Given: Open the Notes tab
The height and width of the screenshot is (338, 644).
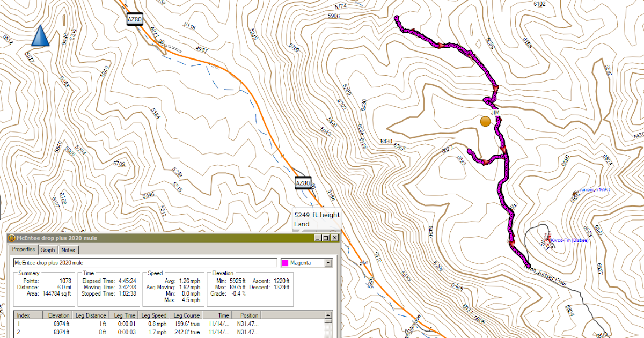Looking at the screenshot, I should [x=68, y=249].
